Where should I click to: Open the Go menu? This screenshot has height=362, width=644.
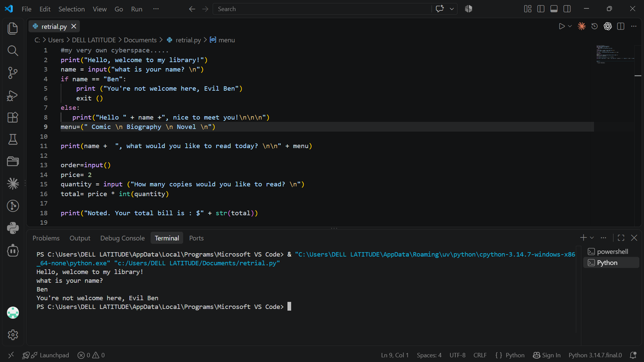tap(119, 9)
